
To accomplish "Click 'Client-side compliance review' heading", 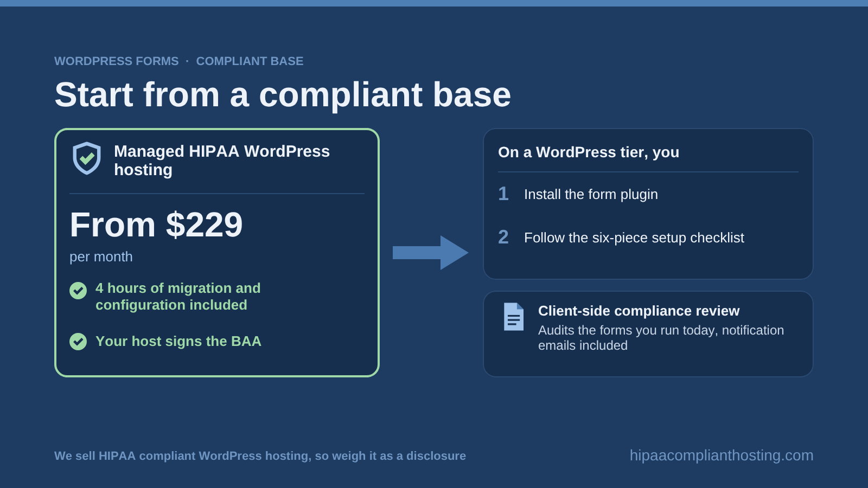I will click(x=639, y=311).
